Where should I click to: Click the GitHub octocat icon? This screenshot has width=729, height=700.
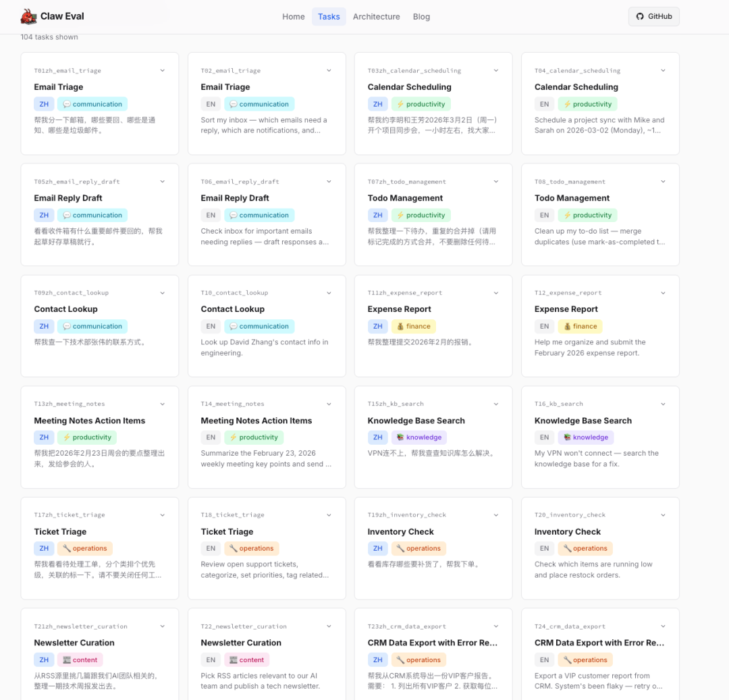641,16
